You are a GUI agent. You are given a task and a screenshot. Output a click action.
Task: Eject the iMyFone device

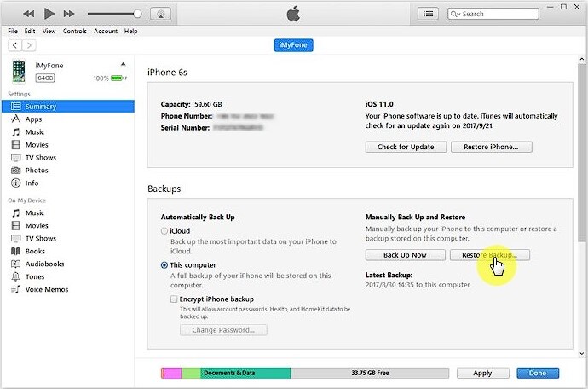(123, 65)
